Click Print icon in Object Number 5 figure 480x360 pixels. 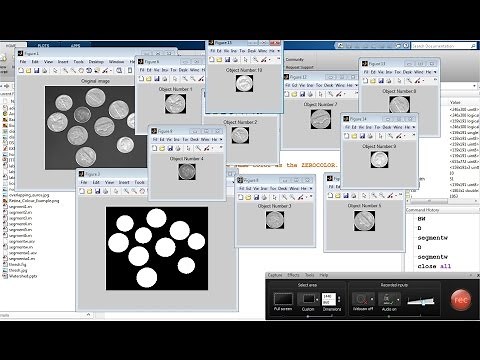(x=354, y=196)
